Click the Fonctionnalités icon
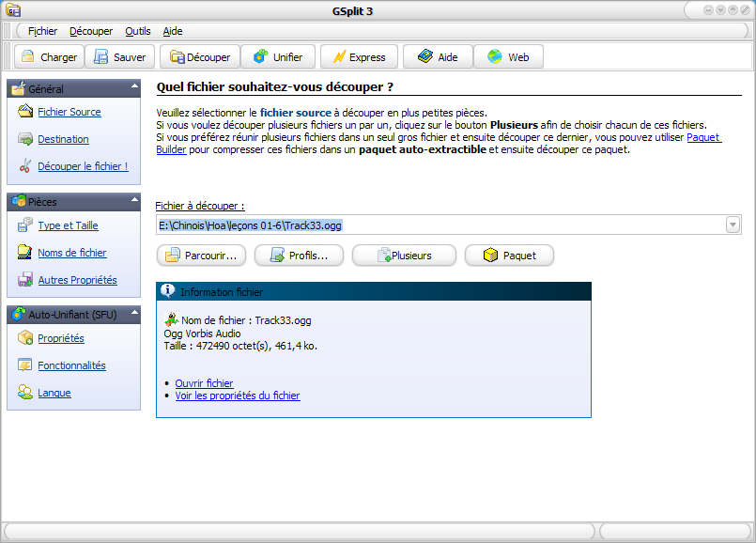 click(25, 365)
